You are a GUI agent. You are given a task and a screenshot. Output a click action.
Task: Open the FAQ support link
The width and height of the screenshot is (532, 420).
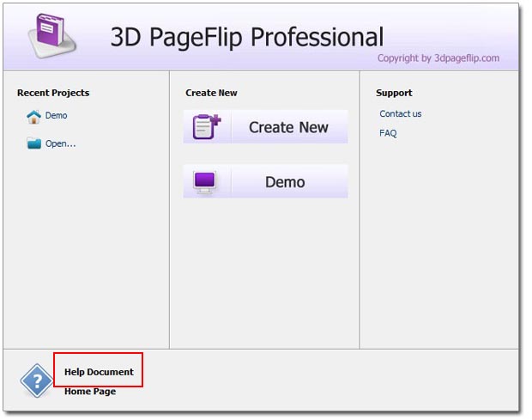click(388, 133)
